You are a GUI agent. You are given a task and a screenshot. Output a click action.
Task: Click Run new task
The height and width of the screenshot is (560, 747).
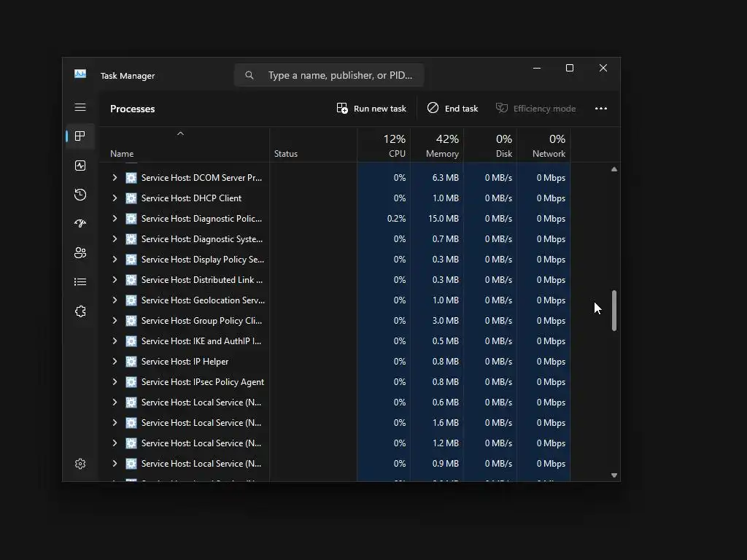pyautogui.click(x=371, y=109)
